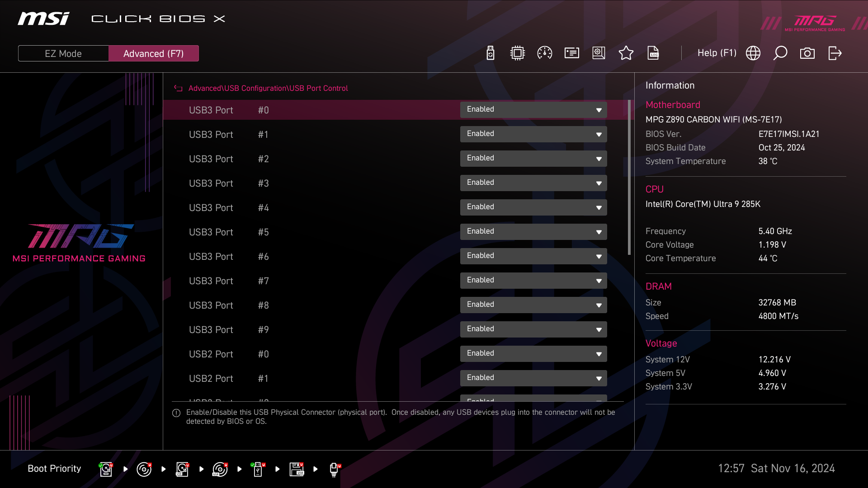Select the USB hard disk boot icon

coord(182,469)
